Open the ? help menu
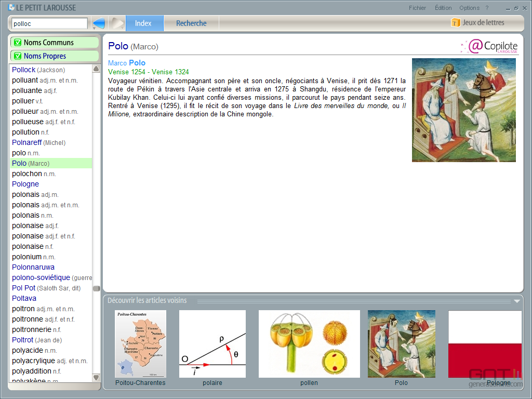 tap(487, 8)
